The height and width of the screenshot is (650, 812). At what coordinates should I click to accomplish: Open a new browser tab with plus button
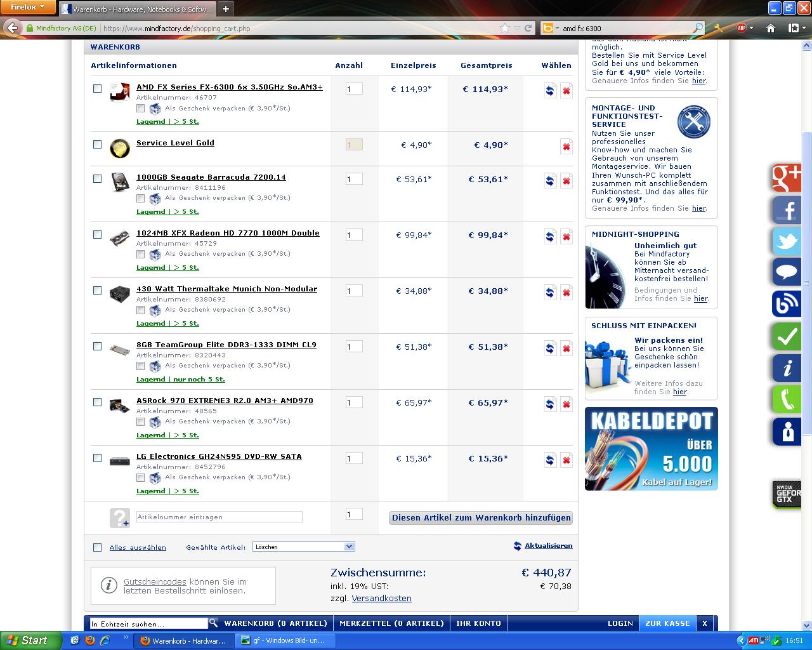coord(225,10)
